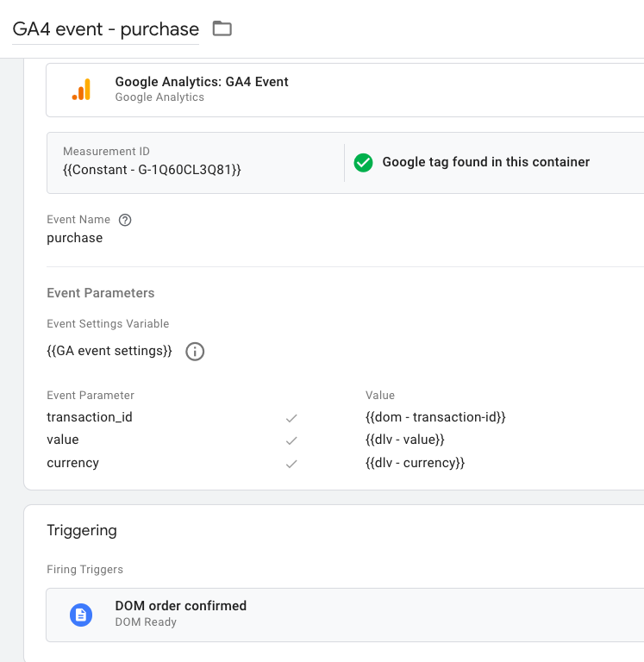This screenshot has height=662, width=644.
Task: Click the Event Name label
Action: (78, 220)
